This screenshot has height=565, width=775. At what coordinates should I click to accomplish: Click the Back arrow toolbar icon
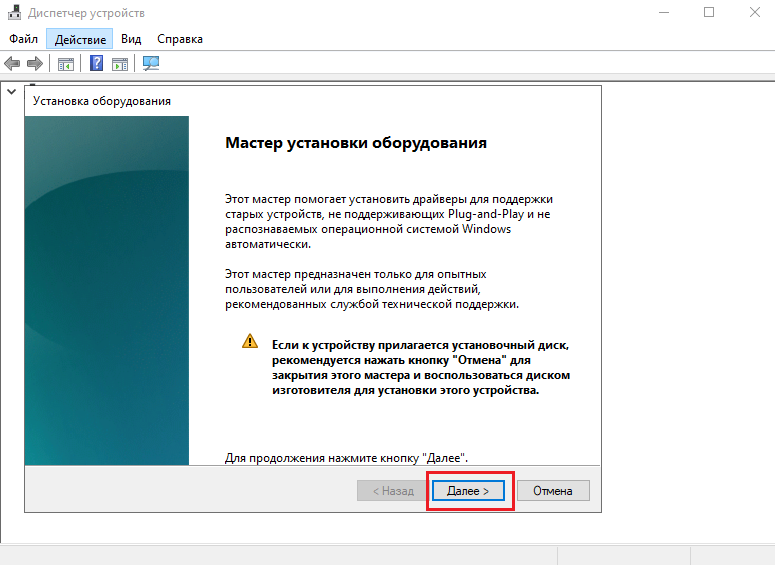pos(12,63)
